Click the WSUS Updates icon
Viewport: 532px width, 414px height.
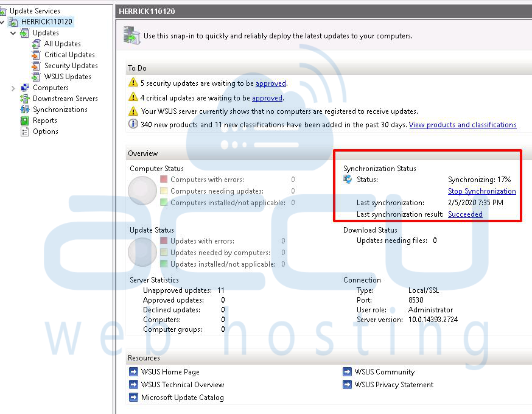[36, 77]
